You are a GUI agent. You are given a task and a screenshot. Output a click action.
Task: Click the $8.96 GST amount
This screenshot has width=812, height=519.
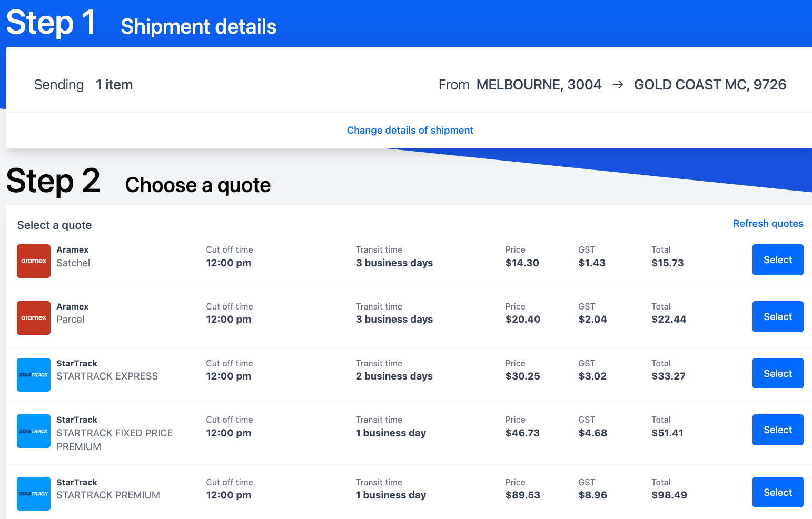point(593,495)
